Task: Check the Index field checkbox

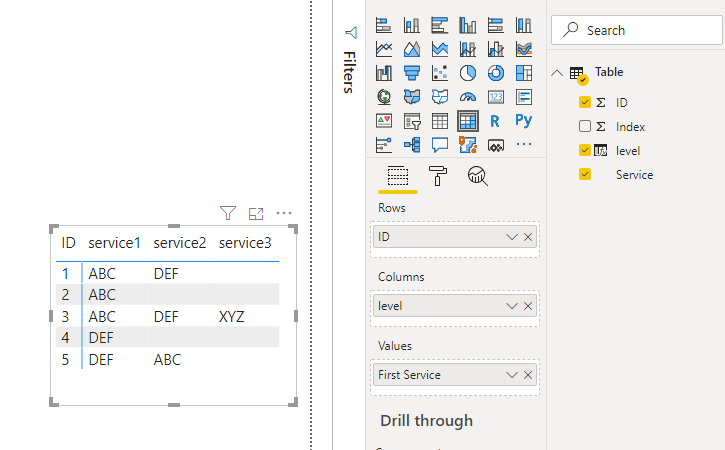Action: tap(585, 126)
